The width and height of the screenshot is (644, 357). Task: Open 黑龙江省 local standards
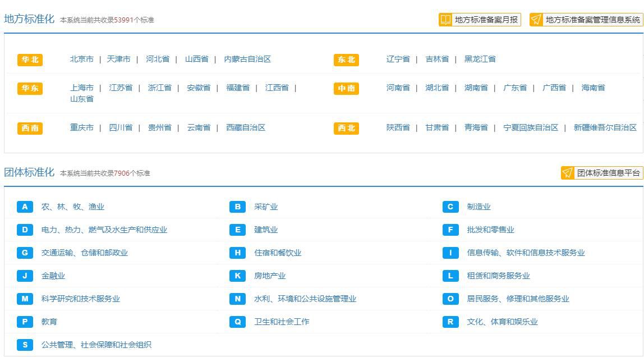[x=480, y=59]
